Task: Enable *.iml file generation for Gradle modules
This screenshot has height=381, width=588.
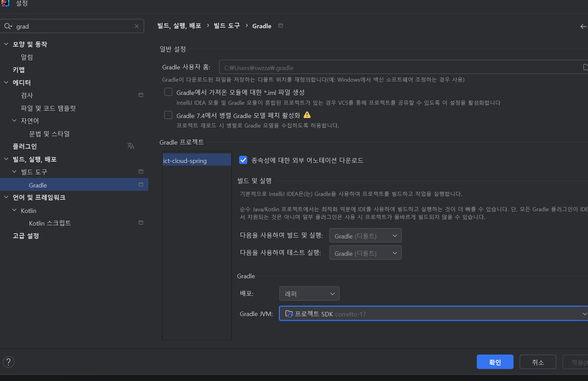Action: (x=168, y=92)
